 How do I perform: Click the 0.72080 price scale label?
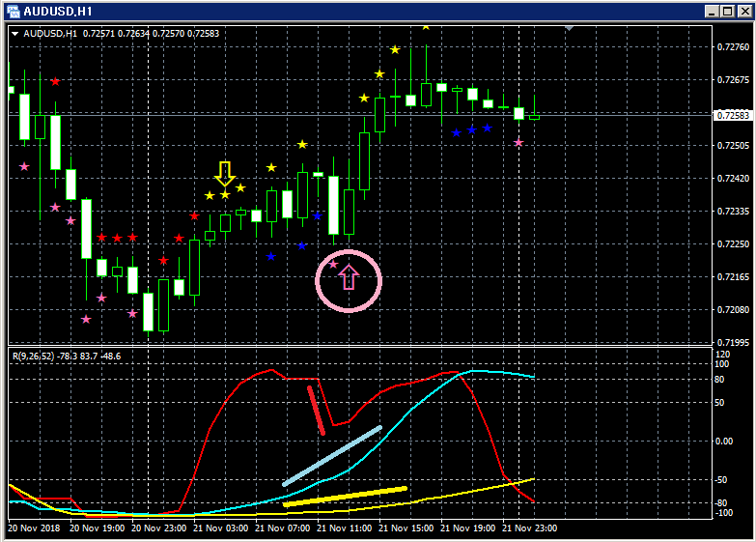coord(734,309)
